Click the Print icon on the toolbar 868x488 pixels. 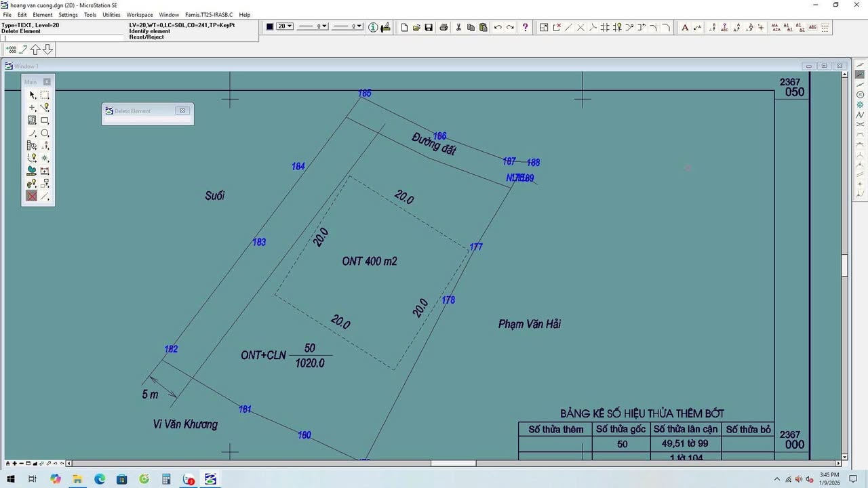[x=444, y=27]
